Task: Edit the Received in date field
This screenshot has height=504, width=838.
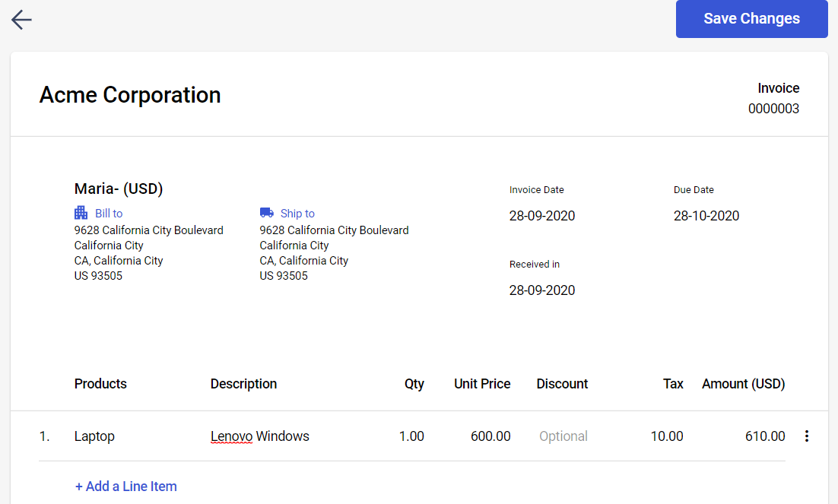Action: tap(542, 290)
